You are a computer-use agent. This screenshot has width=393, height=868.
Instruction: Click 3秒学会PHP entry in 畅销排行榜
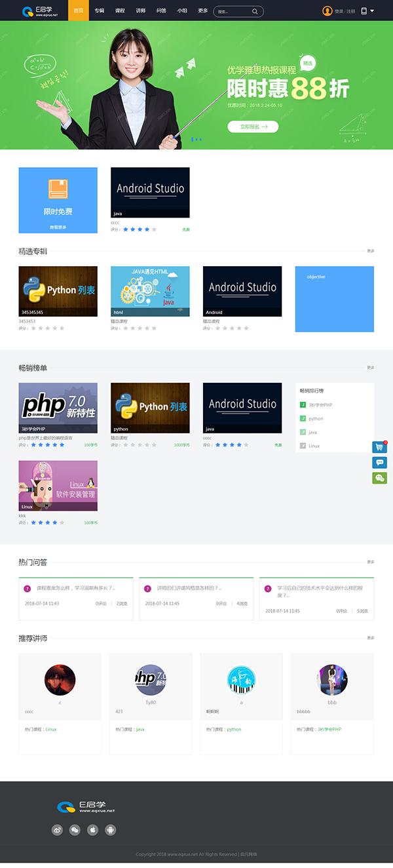point(320,404)
